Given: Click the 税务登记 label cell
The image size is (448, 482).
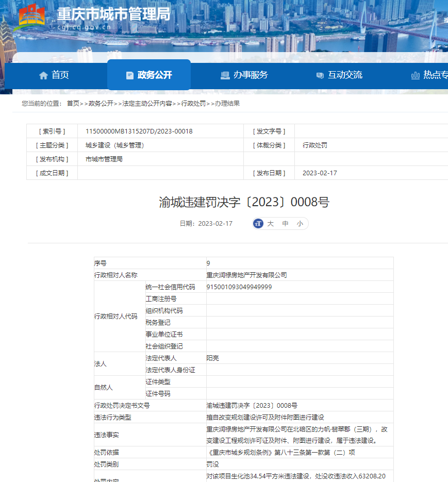Looking at the screenshot, I should 176,323.
